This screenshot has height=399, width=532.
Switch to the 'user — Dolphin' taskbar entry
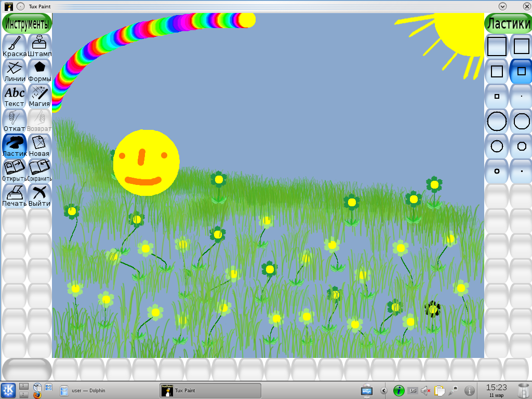point(83,390)
